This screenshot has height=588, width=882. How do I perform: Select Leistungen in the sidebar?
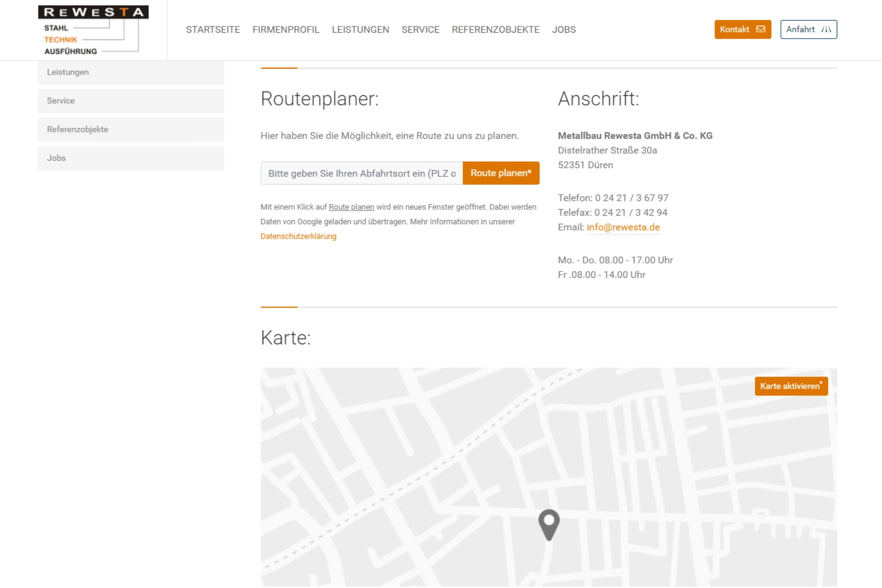(x=131, y=72)
